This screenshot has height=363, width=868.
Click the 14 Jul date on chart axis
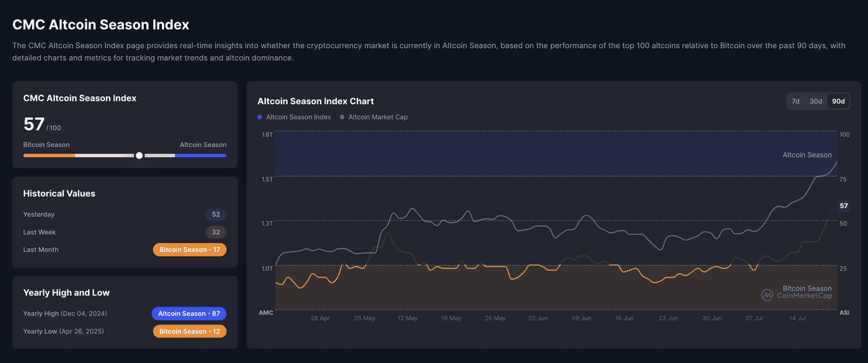[797, 318]
